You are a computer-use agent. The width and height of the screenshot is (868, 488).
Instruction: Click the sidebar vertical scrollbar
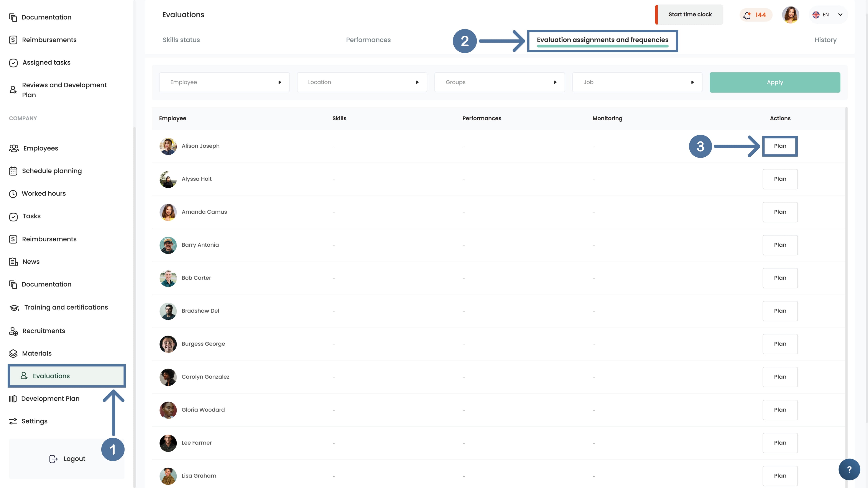pyautogui.click(x=134, y=307)
